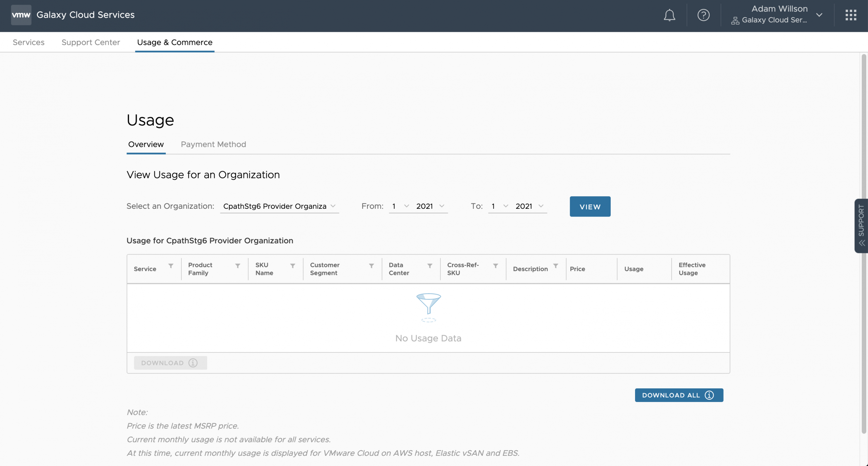
Task: Filter the SKU Name column
Action: coord(293,266)
